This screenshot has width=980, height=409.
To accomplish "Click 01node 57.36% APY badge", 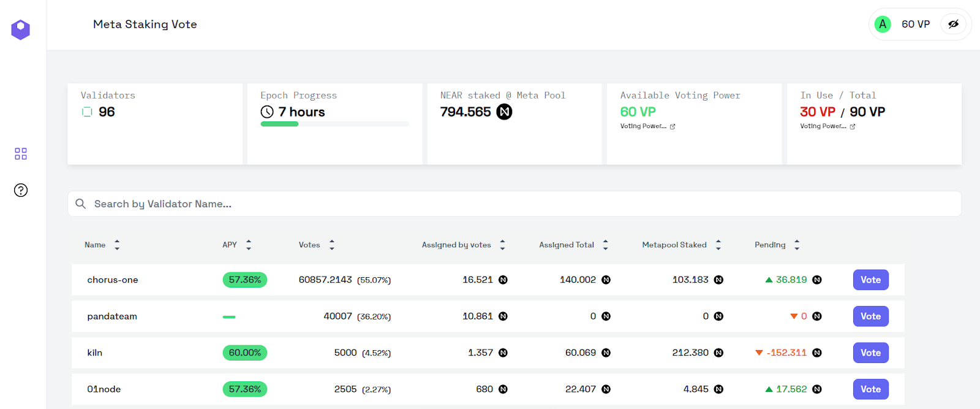I will point(245,389).
